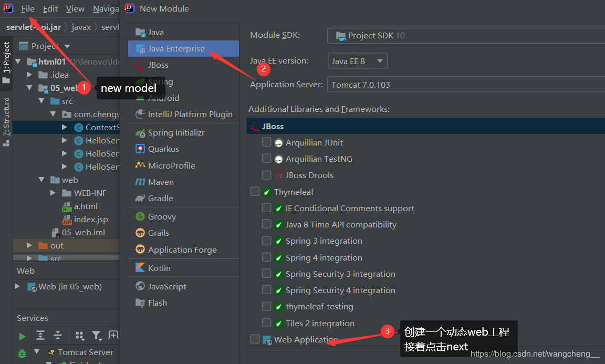Select JBoss module type
This screenshot has width=605, height=364.
pyautogui.click(x=183, y=65)
